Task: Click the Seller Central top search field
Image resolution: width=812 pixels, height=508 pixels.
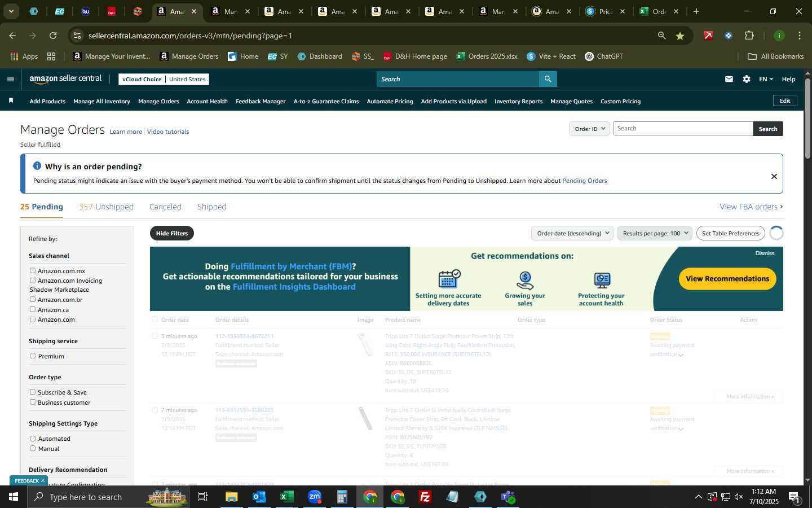Action: click(457, 79)
